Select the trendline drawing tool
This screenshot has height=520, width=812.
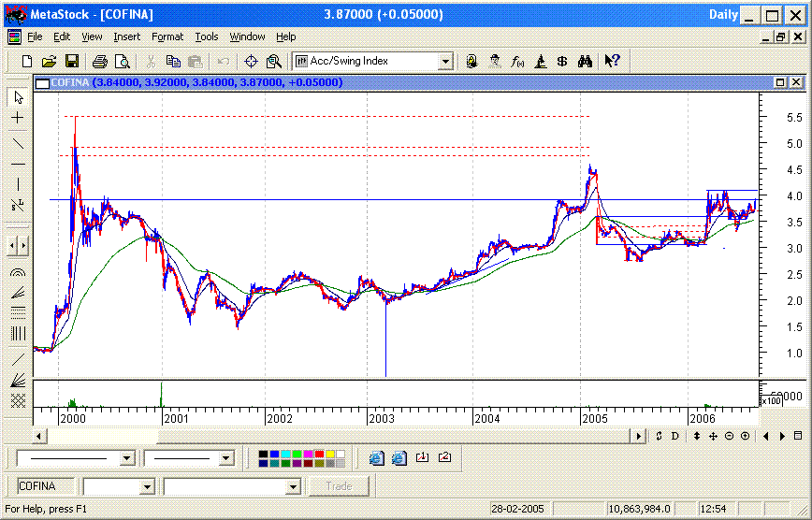pyautogui.click(x=17, y=143)
